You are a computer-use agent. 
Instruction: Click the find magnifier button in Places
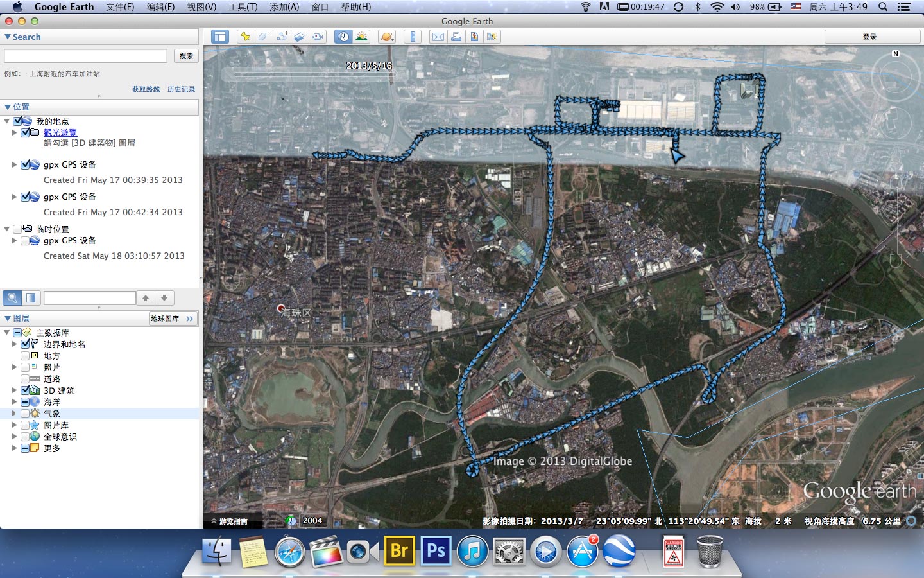(x=12, y=298)
